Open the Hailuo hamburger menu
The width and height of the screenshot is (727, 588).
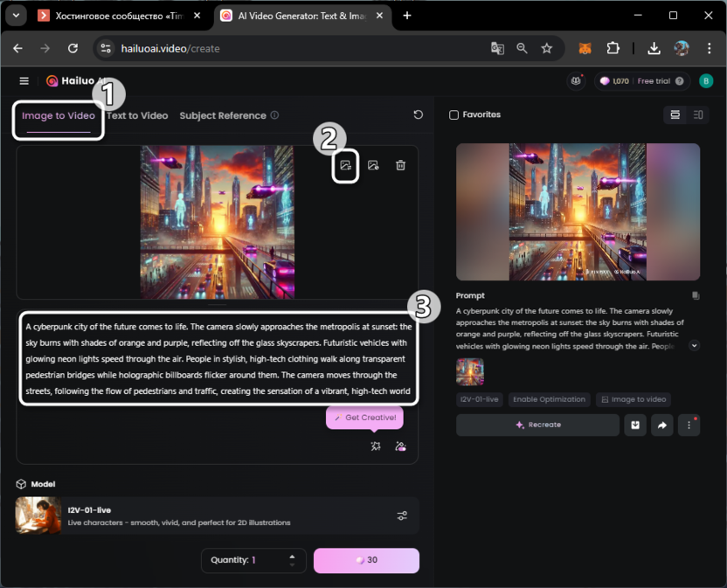coord(24,81)
